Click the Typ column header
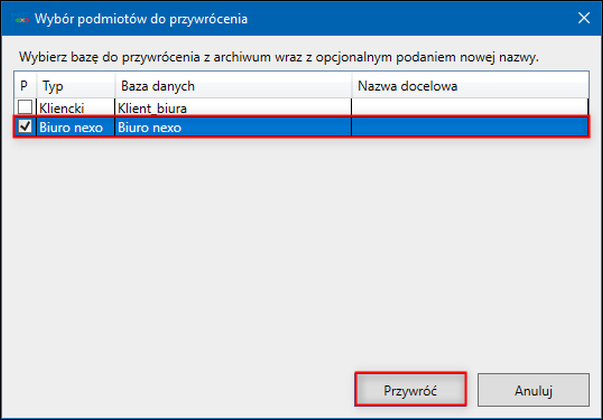The height and width of the screenshot is (420, 603). pyautogui.click(x=75, y=87)
